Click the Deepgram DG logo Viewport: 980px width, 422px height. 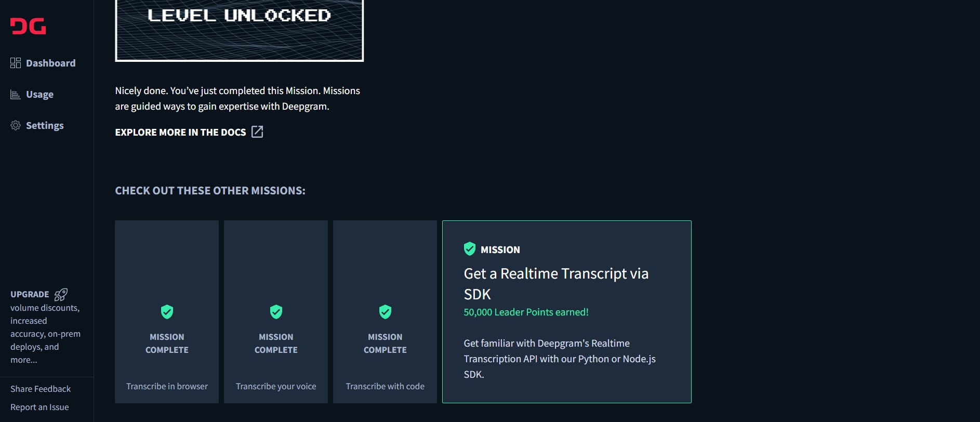[x=28, y=26]
